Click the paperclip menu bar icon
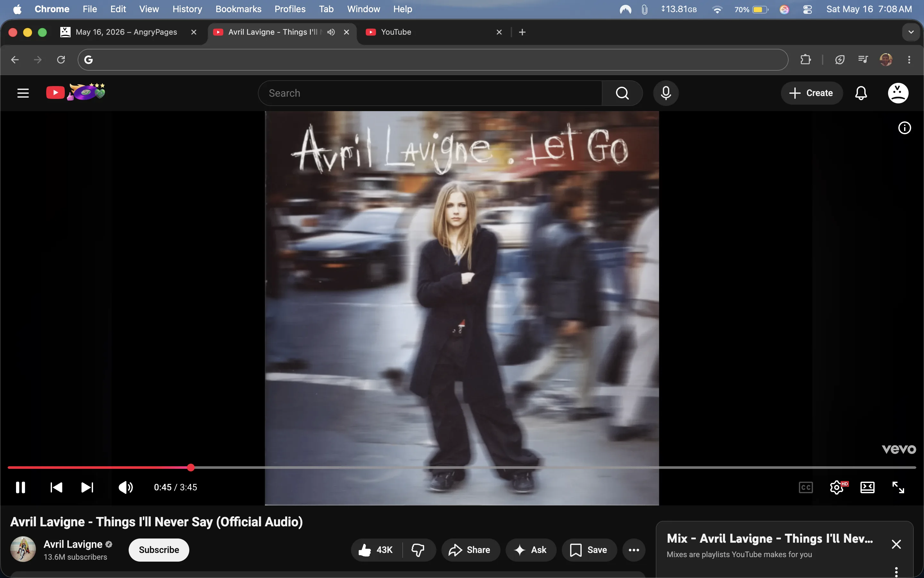Viewport: 924px width, 578px height. click(x=645, y=9)
